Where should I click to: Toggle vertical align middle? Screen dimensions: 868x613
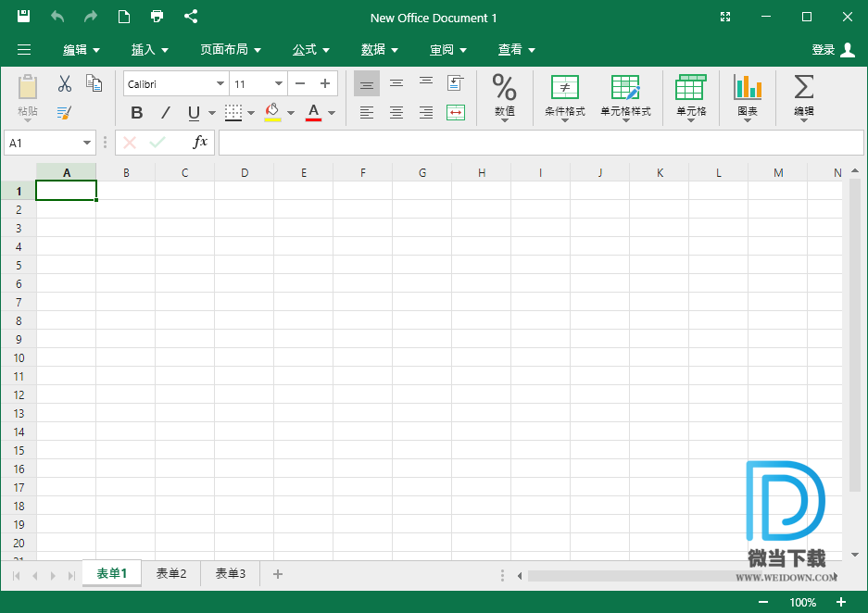396,83
